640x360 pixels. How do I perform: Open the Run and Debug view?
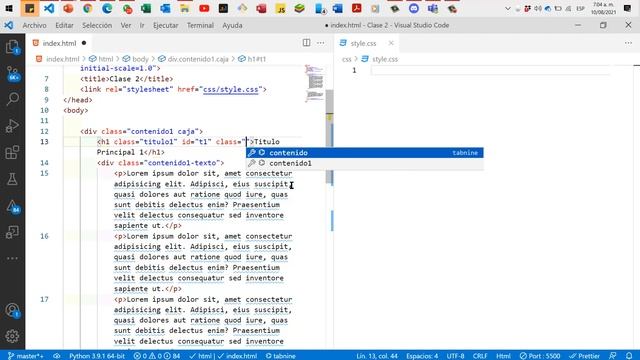tap(12, 125)
